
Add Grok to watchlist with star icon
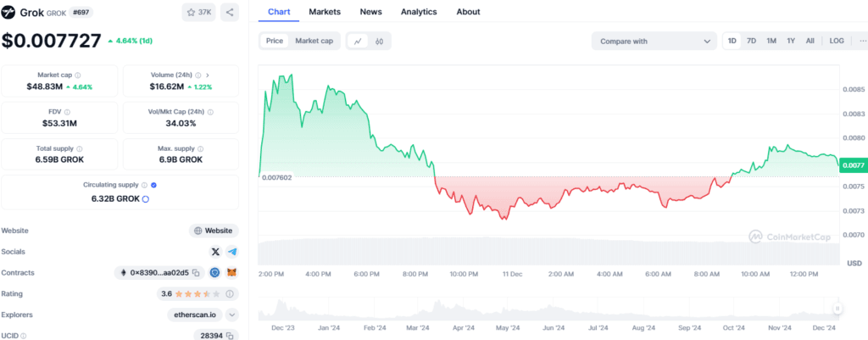pyautogui.click(x=191, y=12)
